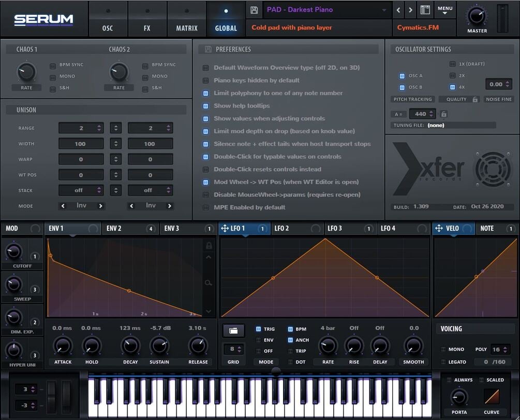Viewport: 520px width, 420px height.
Task: Click the ENV 1 lock icon
Action: pos(209,246)
